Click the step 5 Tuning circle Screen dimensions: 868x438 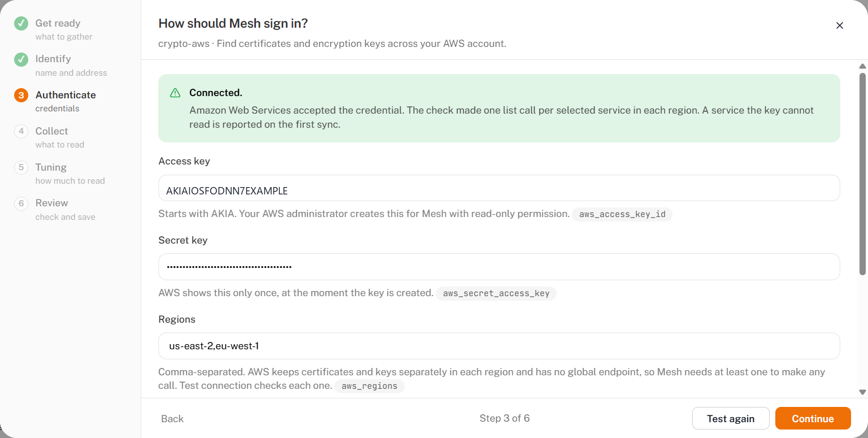point(21,167)
